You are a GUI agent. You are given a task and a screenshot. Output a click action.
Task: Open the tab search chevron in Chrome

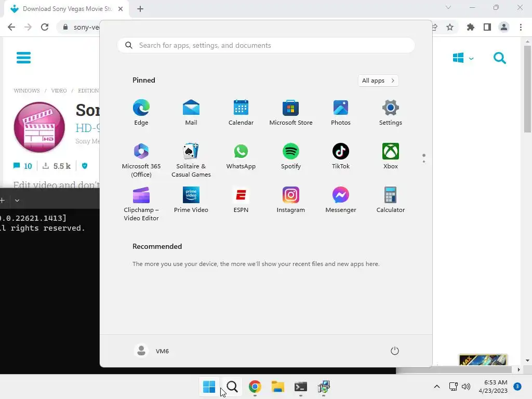(448, 7)
